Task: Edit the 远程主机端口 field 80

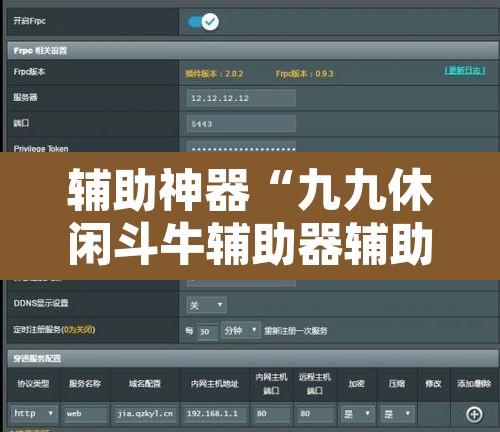Action: pos(315,414)
